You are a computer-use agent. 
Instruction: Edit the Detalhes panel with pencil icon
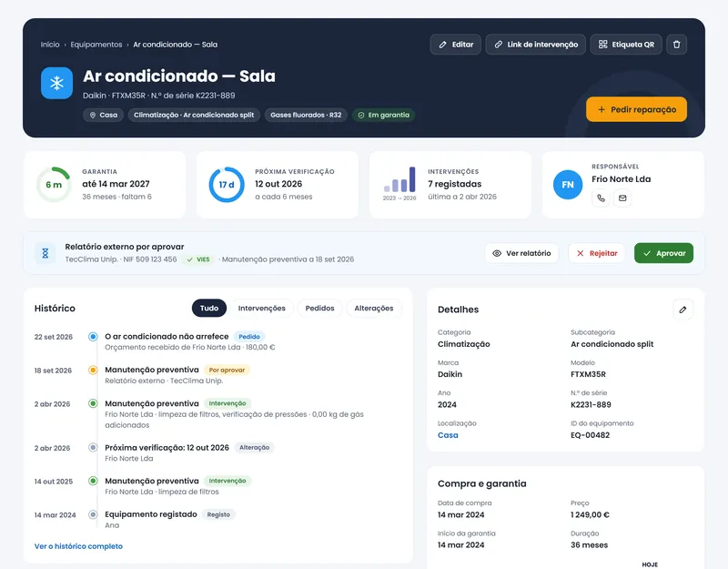click(682, 310)
